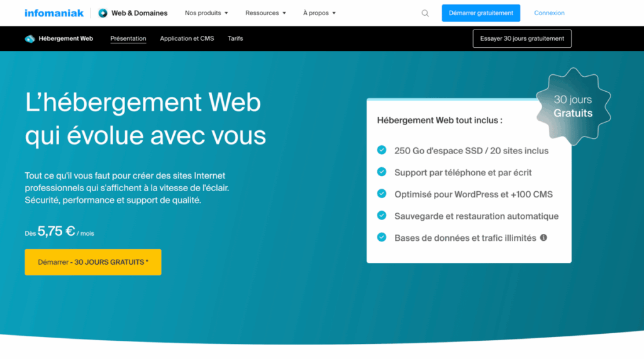Expand the Ressources dropdown
The height and width of the screenshot is (359, 644).
(265, 13)
